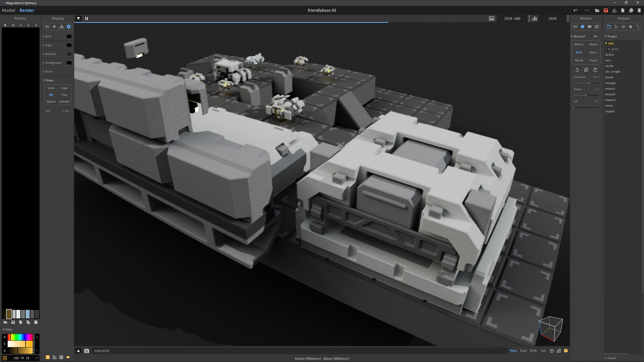Select the star icon in Project panel
The height and width of the screenshot is (362, 644).
coord(631,27)
